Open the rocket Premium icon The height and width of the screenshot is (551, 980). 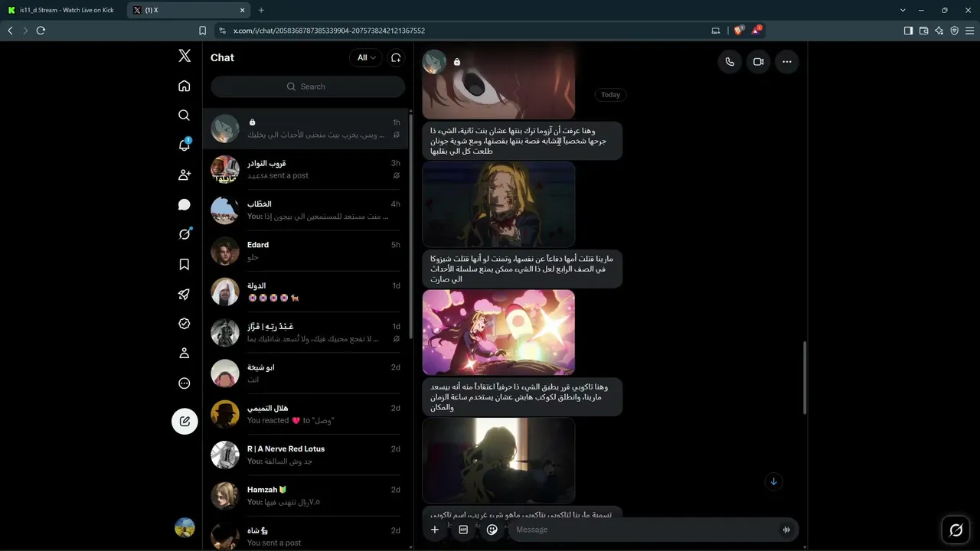(185, 294)
